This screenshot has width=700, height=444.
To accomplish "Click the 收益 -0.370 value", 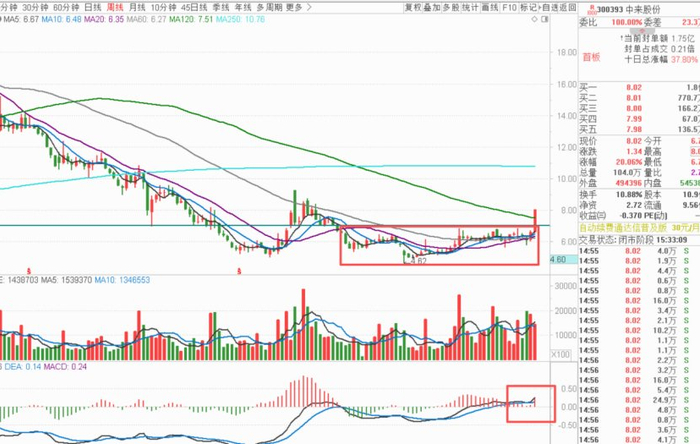I will 629,216.
